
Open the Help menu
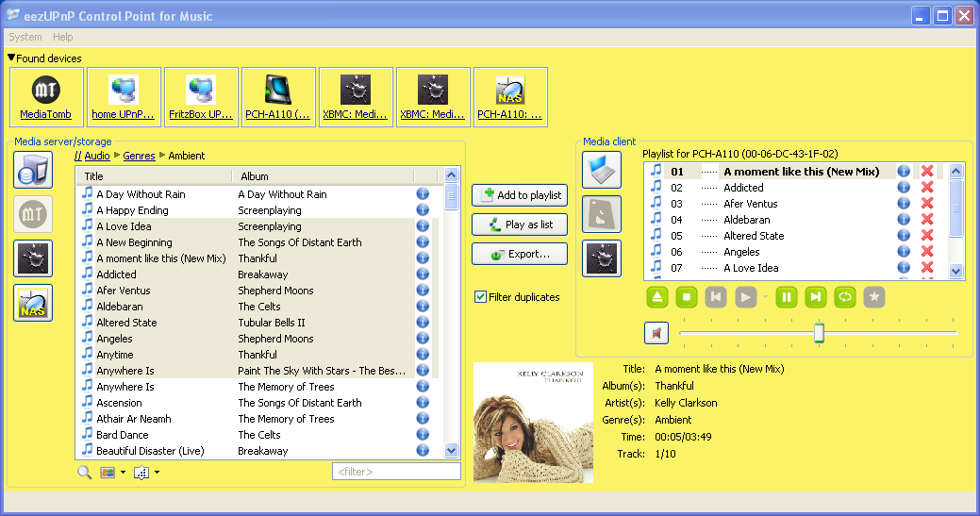pos(62,37)
